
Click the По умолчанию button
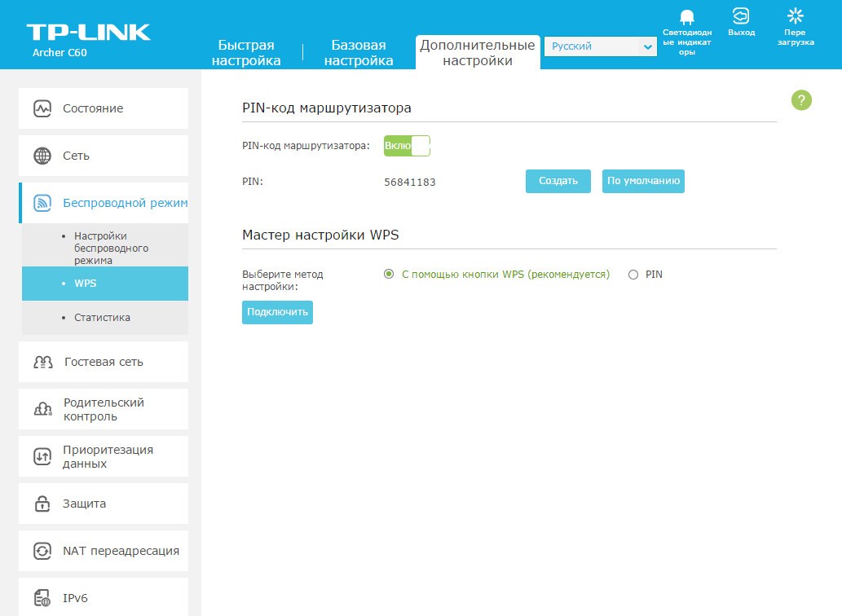coord(643,181)
